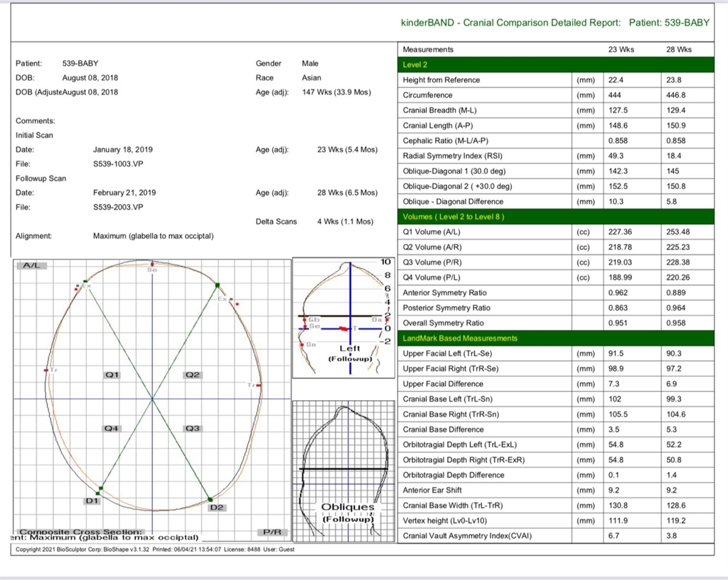This screenshot has width=728, height=580.
Task: Select the Cranial Vault Asymmetry Index (CVAI) row
Action: (467, 535)
